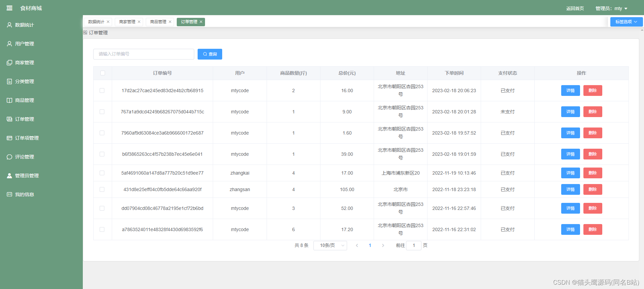Image resolution: width=644 pixels, height=289 pixels.
Task: Delete zhangsan's order with 删除
Action: (592, 189)
